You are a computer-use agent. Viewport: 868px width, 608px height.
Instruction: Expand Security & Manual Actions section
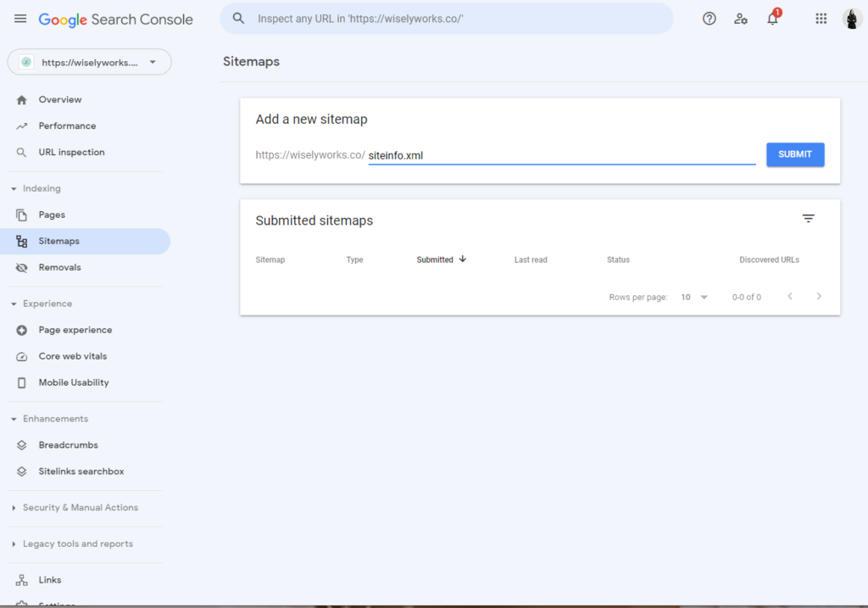pyautogui.click(x=14, y=508)
